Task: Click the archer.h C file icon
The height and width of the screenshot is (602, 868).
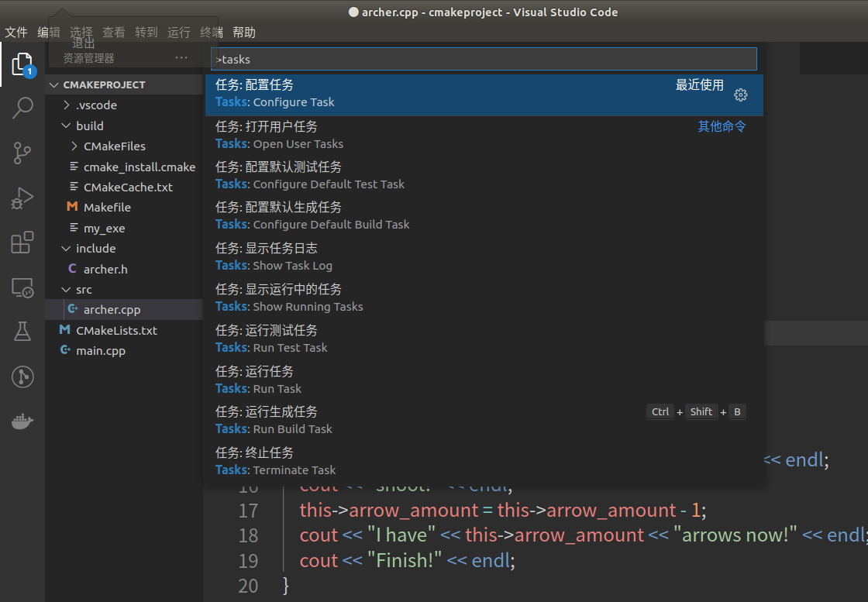Action: pos(72,269)
